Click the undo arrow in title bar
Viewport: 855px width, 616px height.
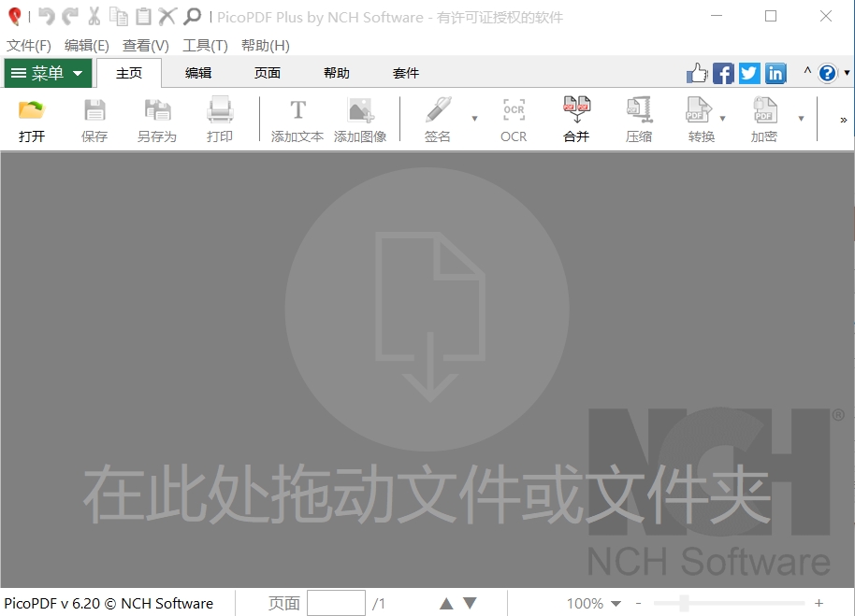pyautogui.click(x=47, y=16)
